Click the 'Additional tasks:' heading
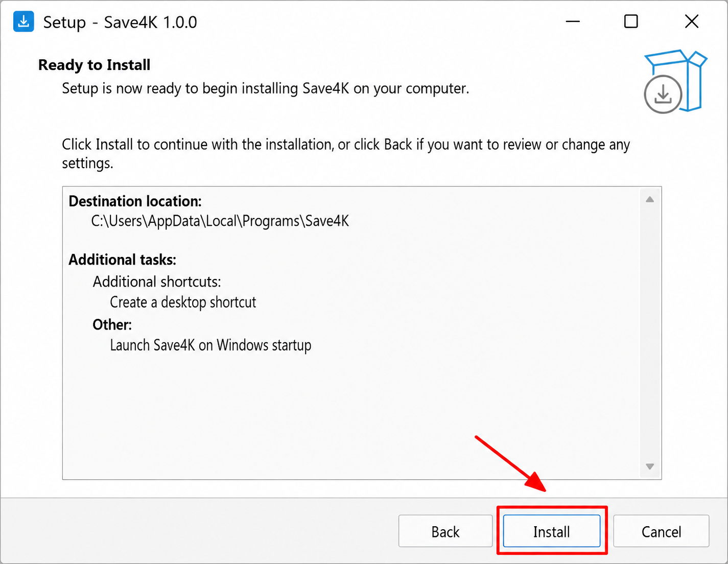This screenshot has width=728, height=564. point(122,260)
